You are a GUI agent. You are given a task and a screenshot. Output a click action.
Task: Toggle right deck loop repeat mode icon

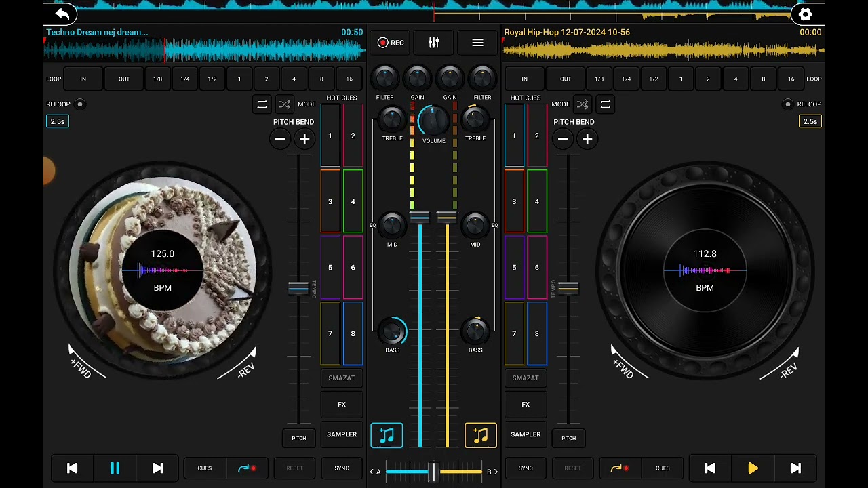[606, 104]
